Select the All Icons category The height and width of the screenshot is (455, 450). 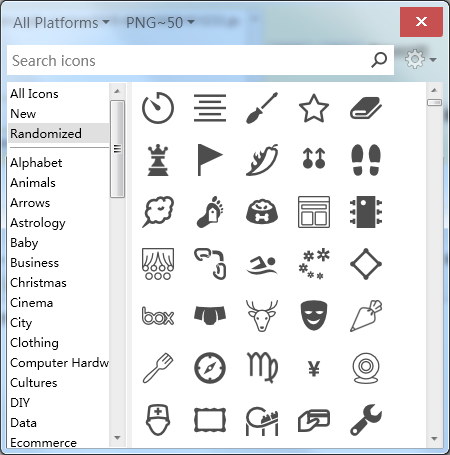coord(34,94)
